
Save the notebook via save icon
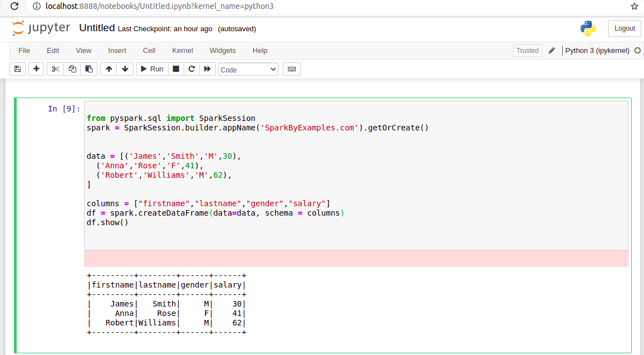click(x=17, y=69)
